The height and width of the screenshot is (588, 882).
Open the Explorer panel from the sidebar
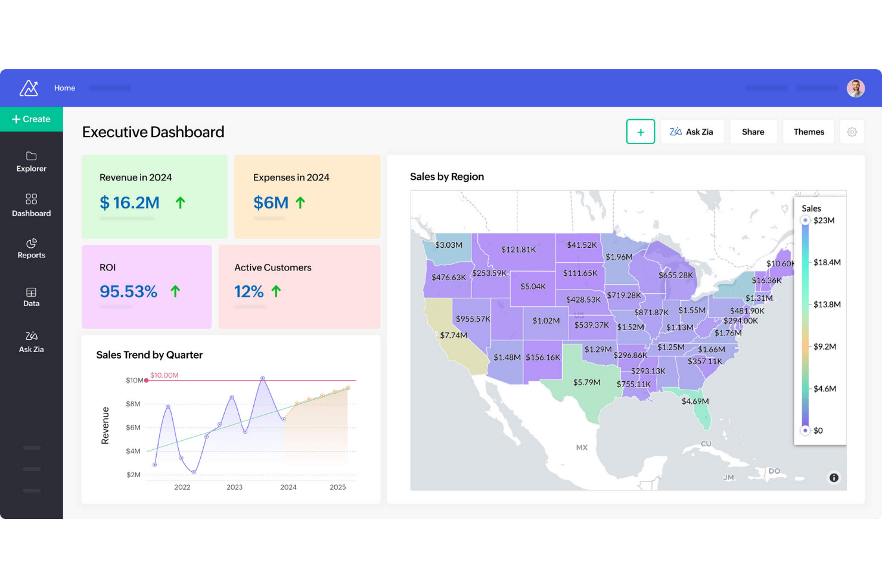click(31, 161)
